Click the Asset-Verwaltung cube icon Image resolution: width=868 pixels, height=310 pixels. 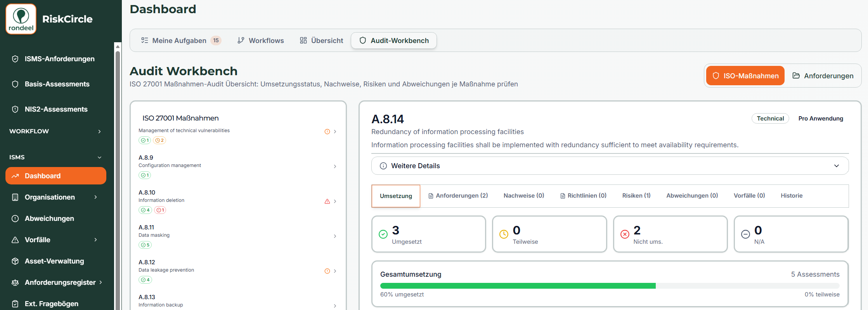15,261
